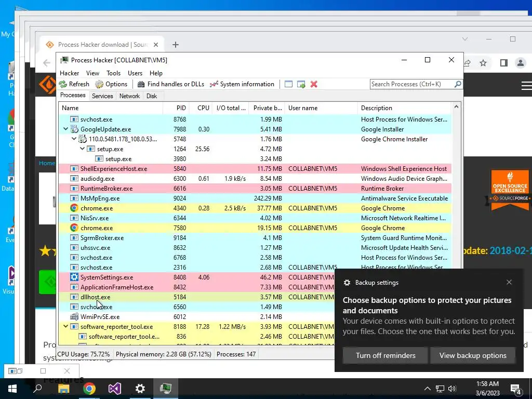Click the process list scroll-up arrow
Screen dimensions: 532x399
[x=456, y=107]
